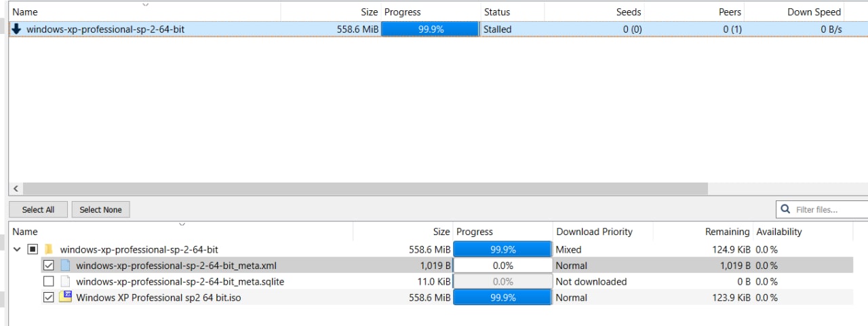This screenshot has width=868, height=326.
Task: Click the meta.xml 0.0% progress bar
Action: (502, 266)
